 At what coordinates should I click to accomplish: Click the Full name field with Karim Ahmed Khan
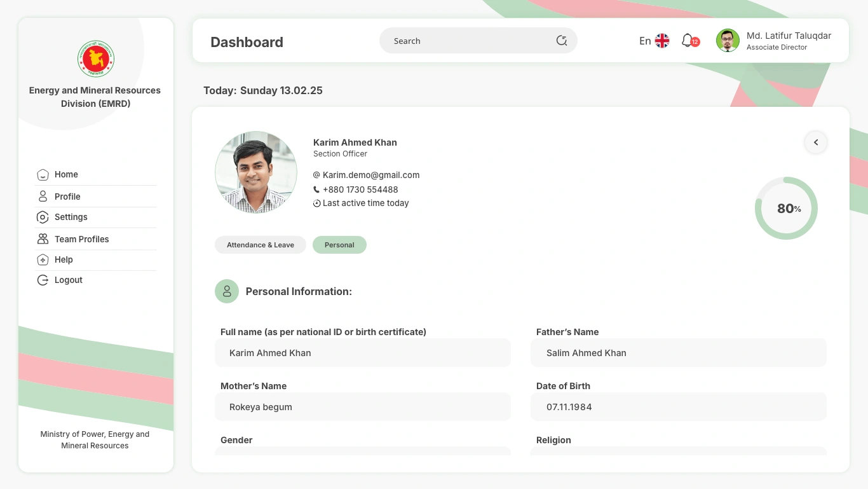pos(363,353)
